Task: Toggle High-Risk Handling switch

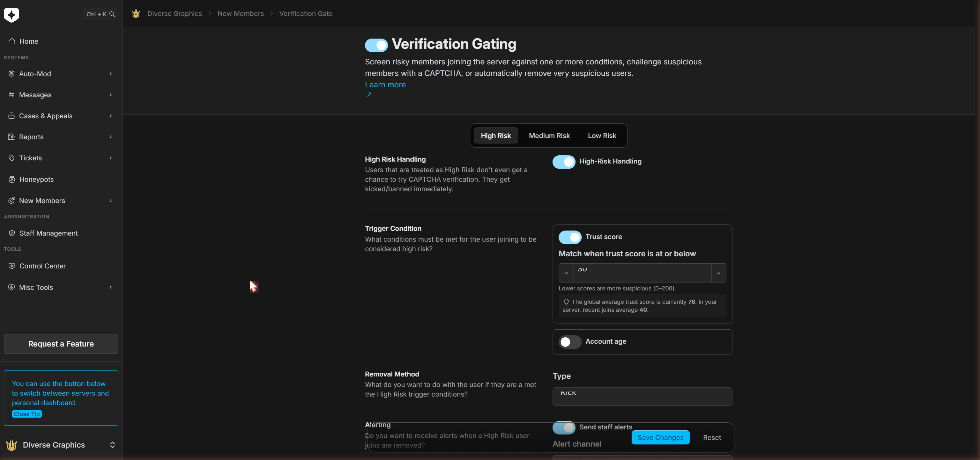Action: (564, 162)
